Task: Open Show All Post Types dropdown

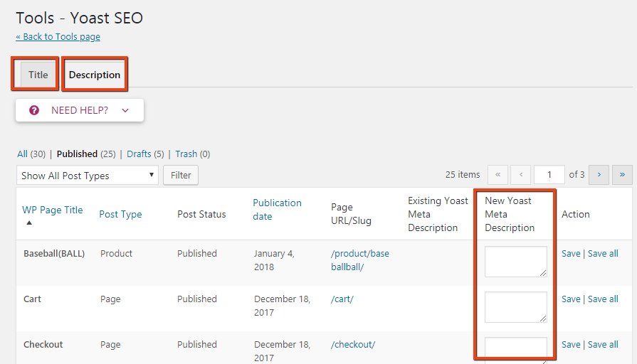Action: [x=88, y=176]
